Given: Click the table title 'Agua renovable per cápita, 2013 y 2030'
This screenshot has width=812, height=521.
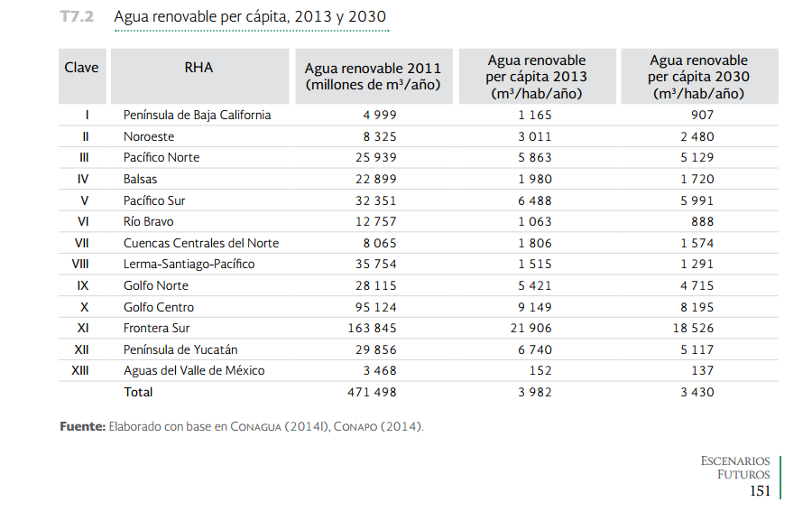Looking at the screenshot, I should pyautogui.click(x=251, y=18).
